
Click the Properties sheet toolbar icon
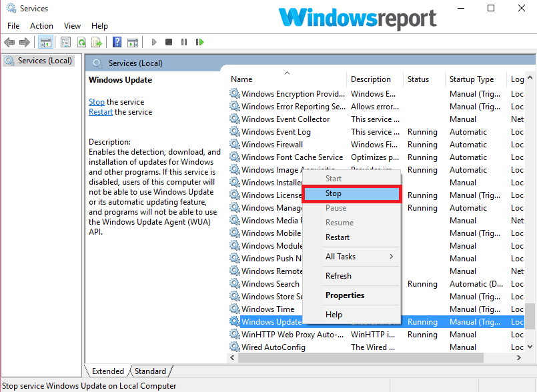click(65, 42)
